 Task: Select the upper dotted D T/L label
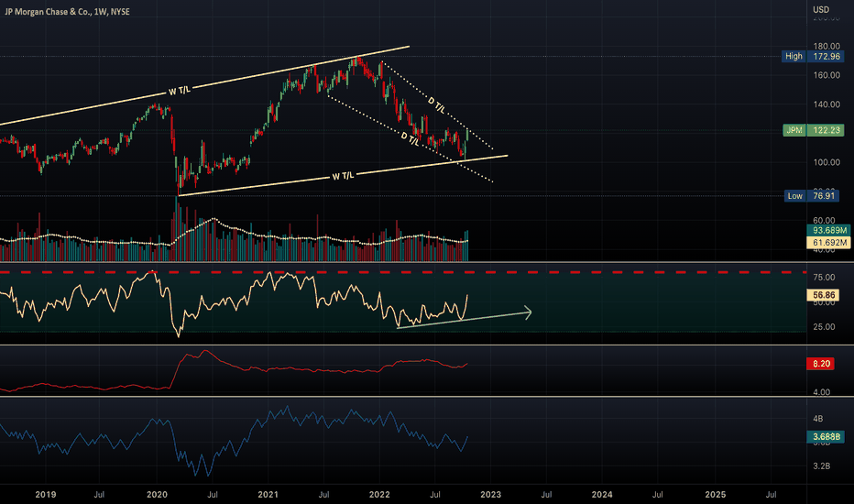pos(436,105)
